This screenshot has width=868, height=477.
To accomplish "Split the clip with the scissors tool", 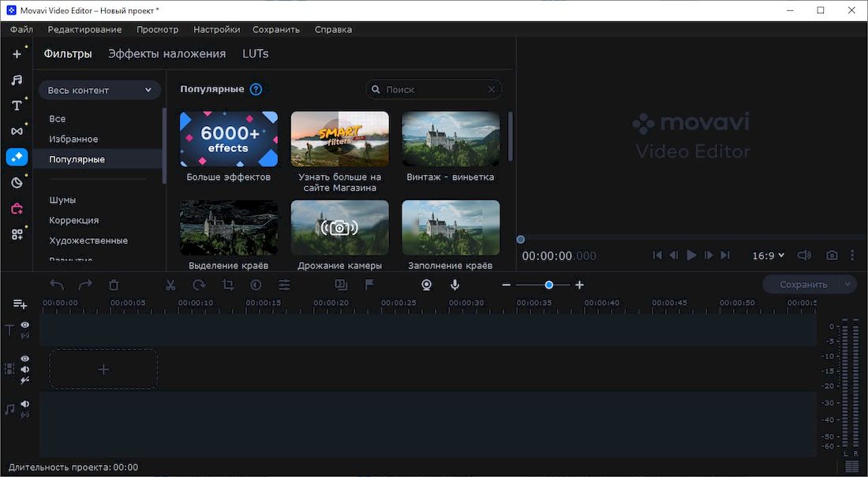I will [x=170, y=285].
